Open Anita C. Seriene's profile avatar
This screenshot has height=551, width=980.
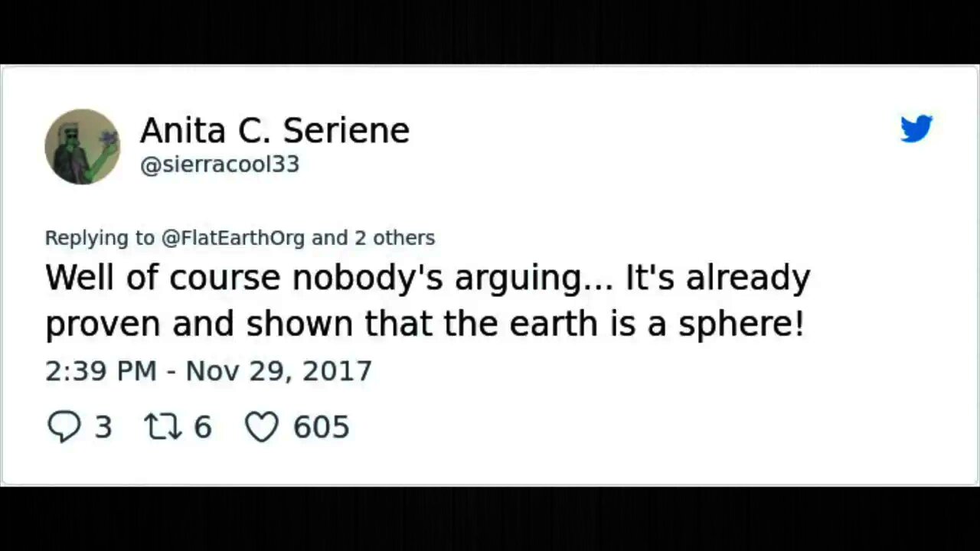[x=83, y=146]
